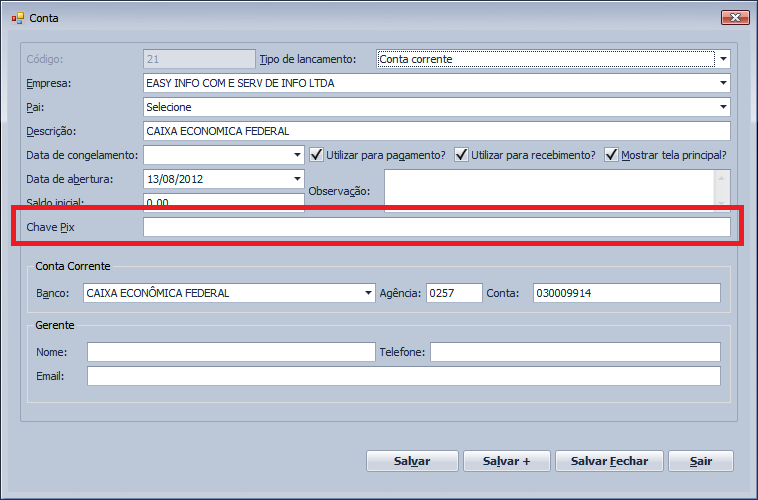Click the Salvar + button
Image resolution: width=758 pixels, height=500 pixels.
click(x=507, y=461)
